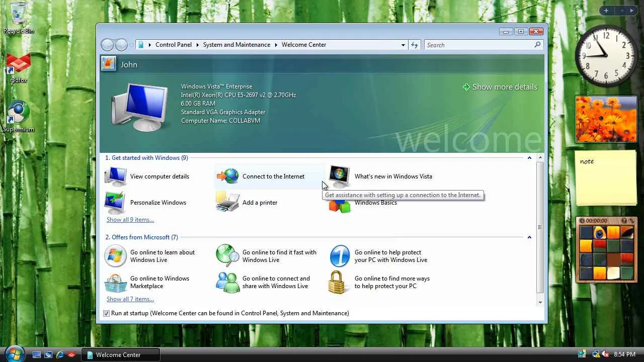
Task: Show the picture puzzle hint image
Action: coord(624,221)
